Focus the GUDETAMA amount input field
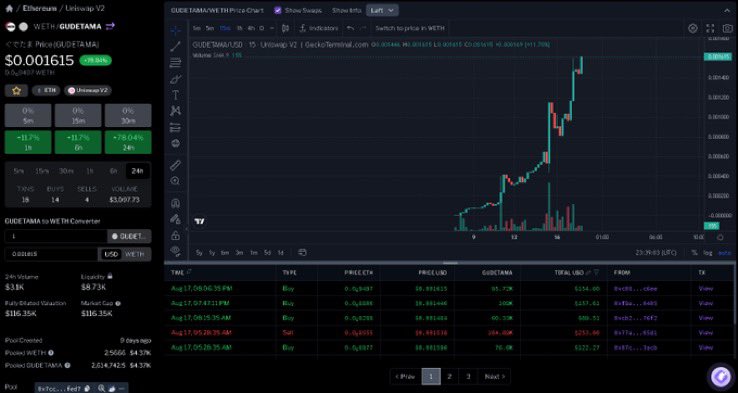 click(56, 236)
